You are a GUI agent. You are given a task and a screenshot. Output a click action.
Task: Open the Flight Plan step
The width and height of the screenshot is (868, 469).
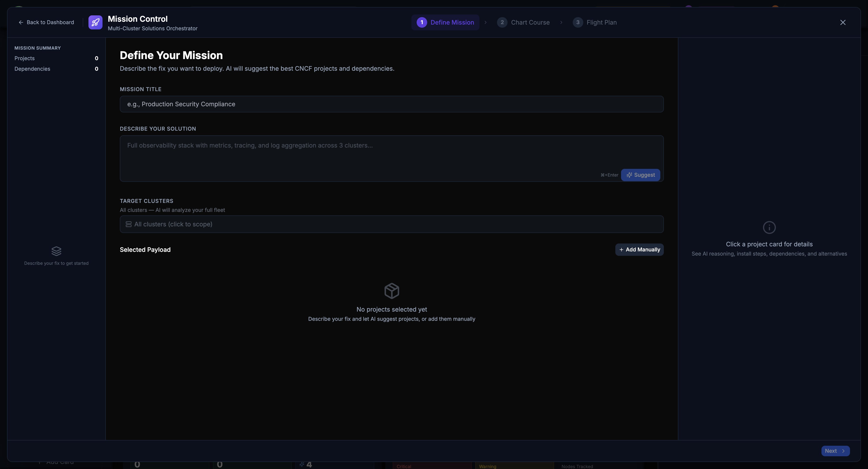595,22
